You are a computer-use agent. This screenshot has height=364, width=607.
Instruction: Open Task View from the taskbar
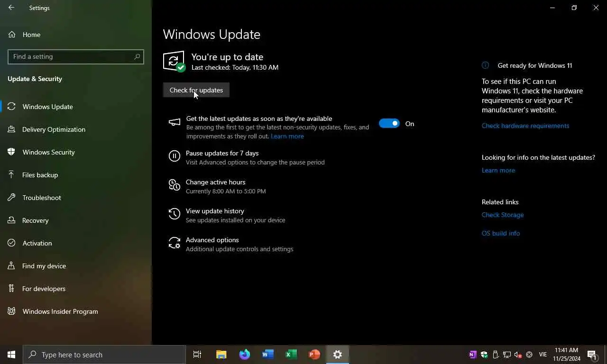click(197, 355)
